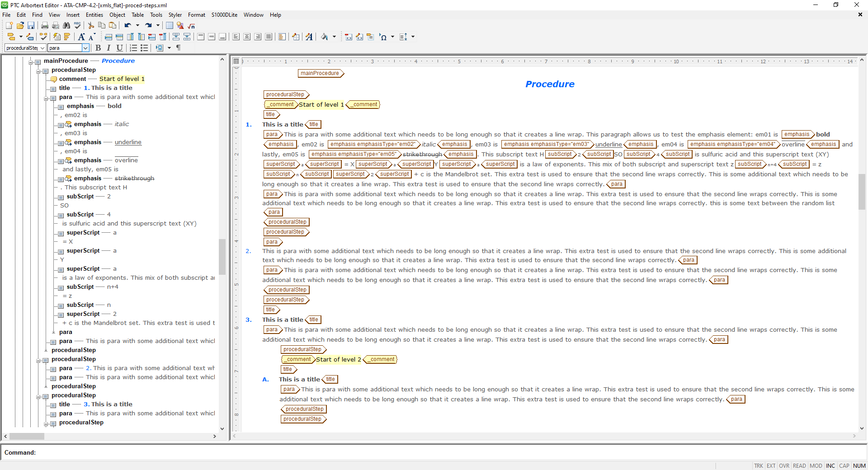The width and height of the screenshot is (868, 470).
Task: Open the para style dropdown
Action: point(85,48)
